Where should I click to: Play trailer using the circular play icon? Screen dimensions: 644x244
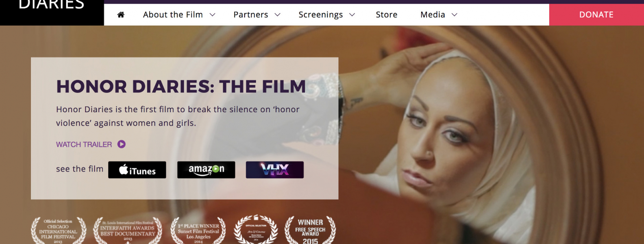coord(122,144)
